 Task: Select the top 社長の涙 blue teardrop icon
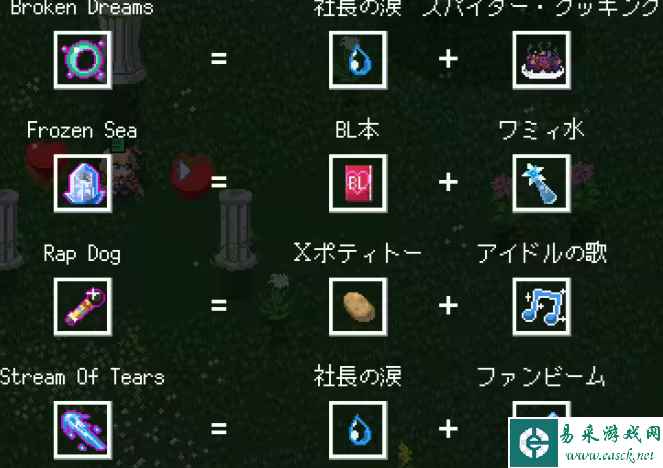click(x=358, y=60)
